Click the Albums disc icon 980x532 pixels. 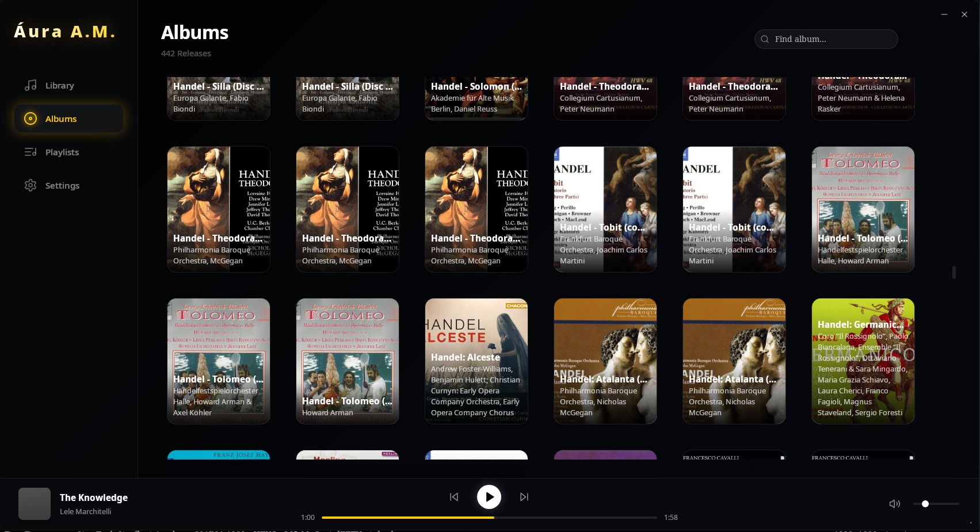pos(30,118)
